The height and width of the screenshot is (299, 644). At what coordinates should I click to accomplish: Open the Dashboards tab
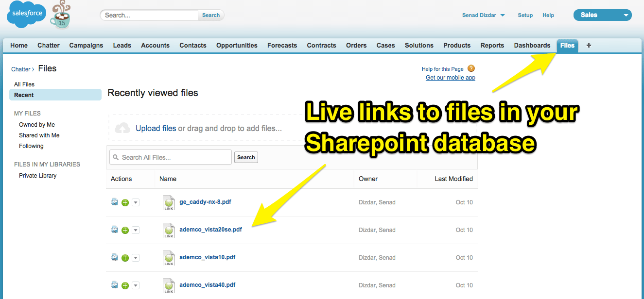(532, 45)
